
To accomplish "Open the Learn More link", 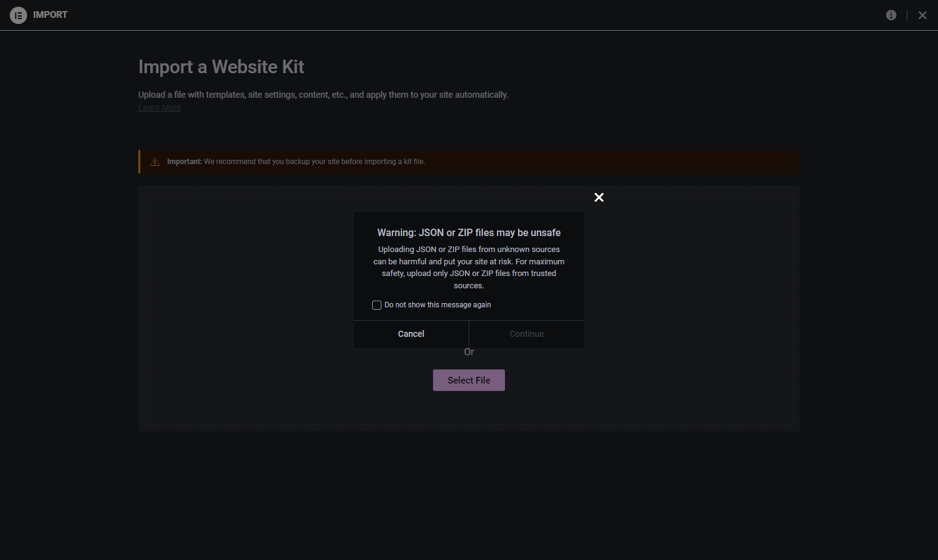I will pos(159,108).
